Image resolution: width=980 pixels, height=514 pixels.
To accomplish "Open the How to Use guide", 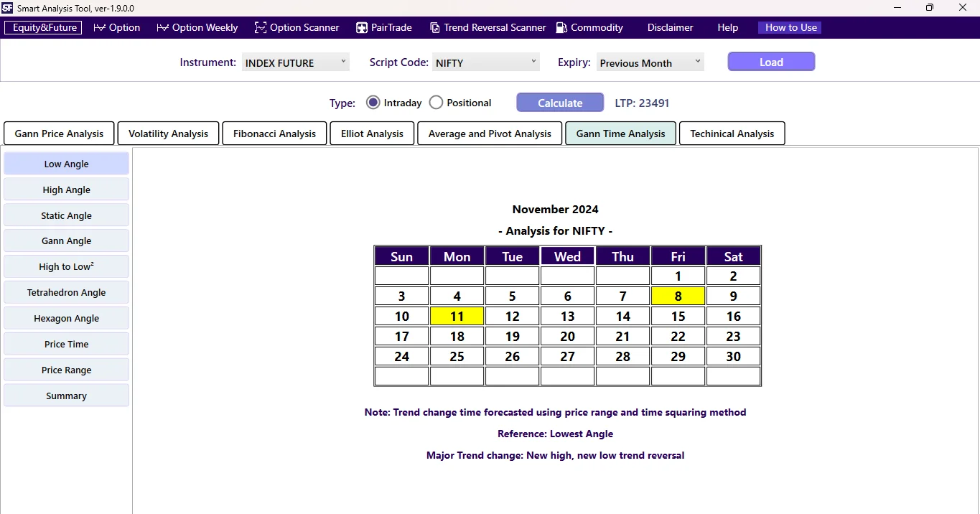I will pos(789,27).
